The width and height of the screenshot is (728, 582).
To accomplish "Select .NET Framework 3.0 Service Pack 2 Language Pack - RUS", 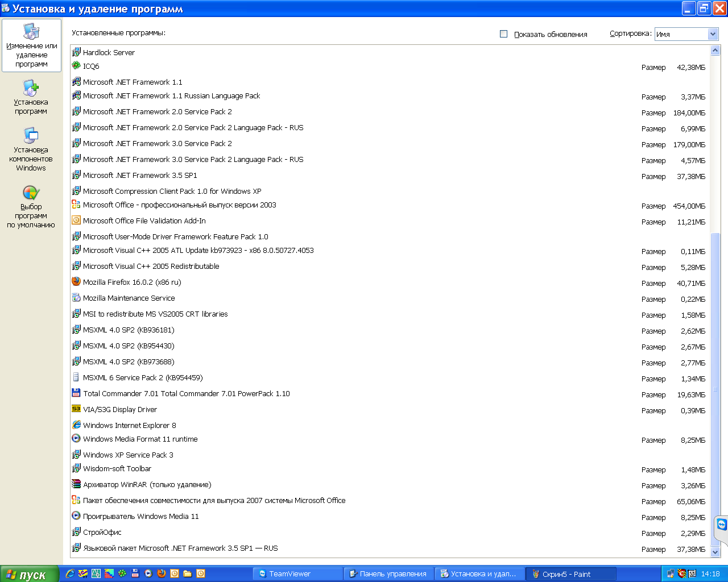I will click(390, 160).
